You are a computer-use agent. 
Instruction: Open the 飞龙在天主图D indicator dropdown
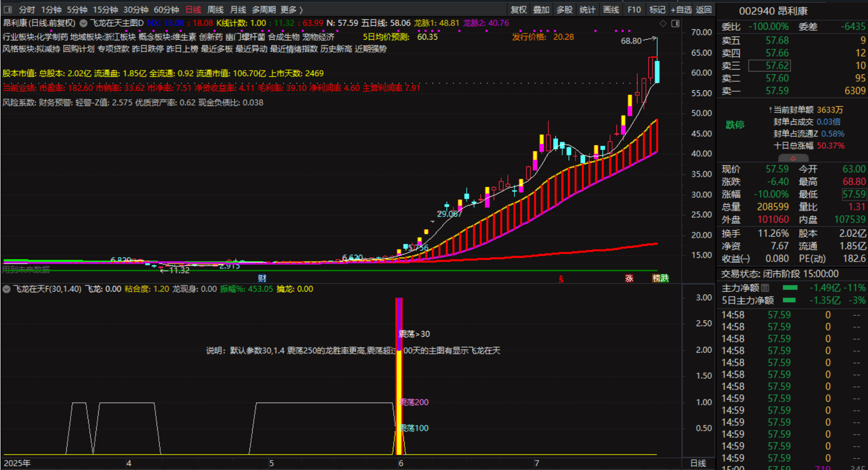tap(83, 23)
